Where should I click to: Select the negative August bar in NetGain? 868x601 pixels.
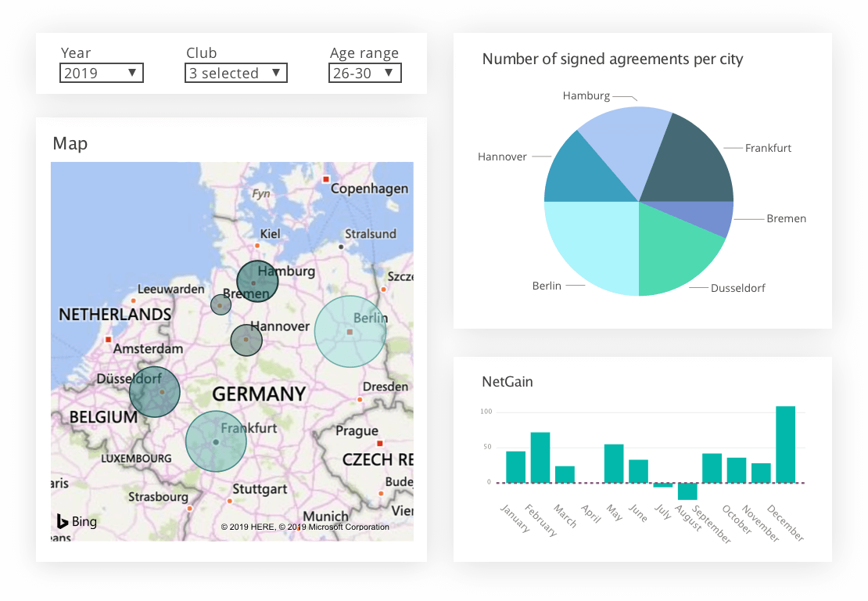tap(687, 491)
